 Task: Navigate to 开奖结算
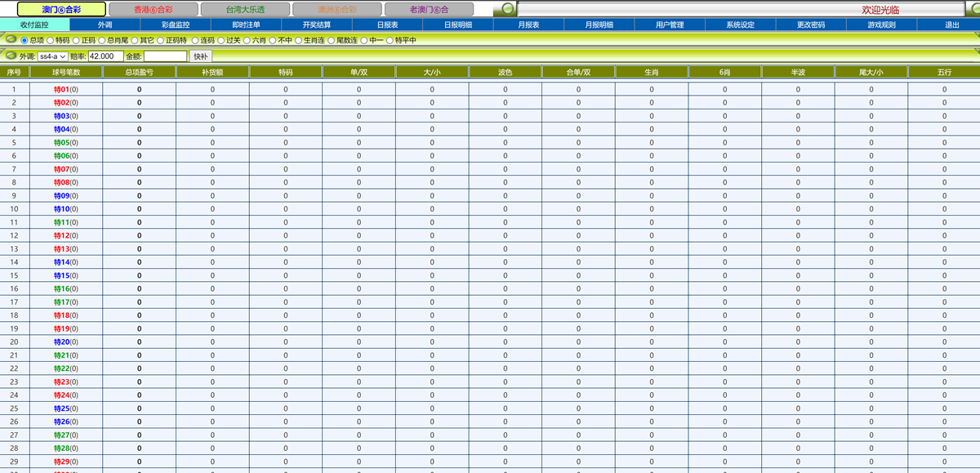point(317,25)
